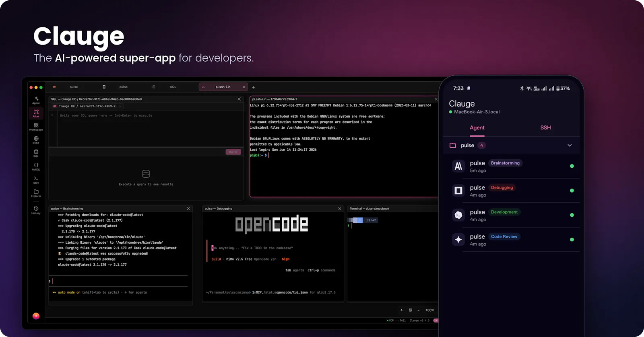This screenshot has width=644, height=337.
Task: Open the SQL sidebar icon
Action: [36, 153]
